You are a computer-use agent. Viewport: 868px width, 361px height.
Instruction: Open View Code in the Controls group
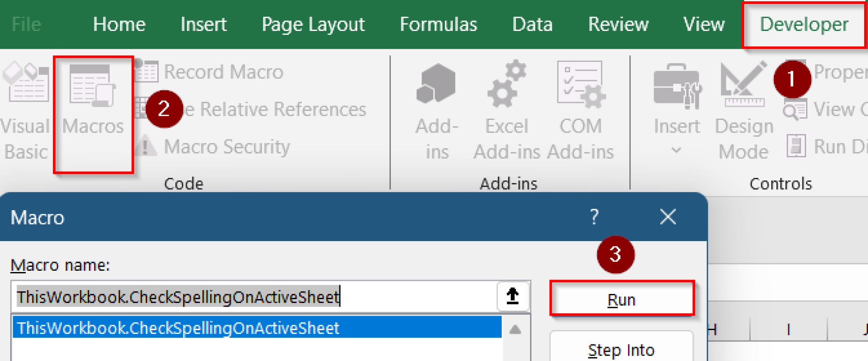[x=818, y=109]
